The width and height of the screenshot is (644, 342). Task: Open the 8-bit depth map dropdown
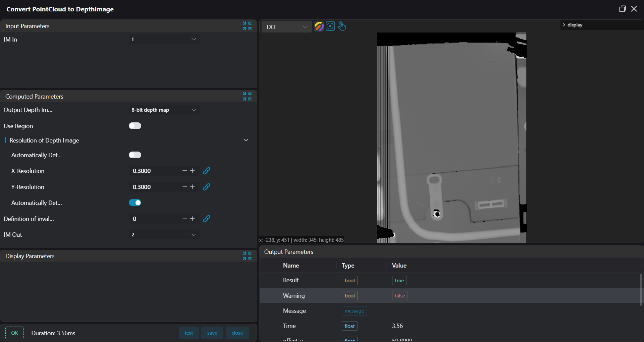click(x=164, y=110)
